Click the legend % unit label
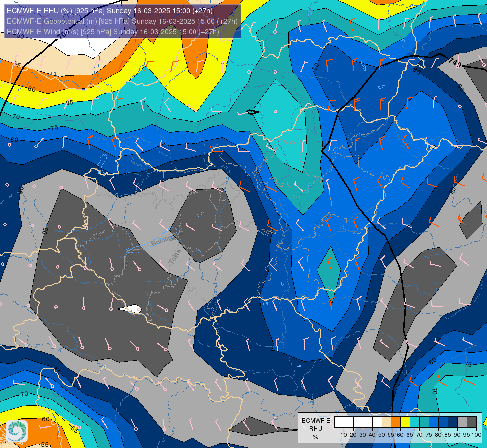 point(316,437)
